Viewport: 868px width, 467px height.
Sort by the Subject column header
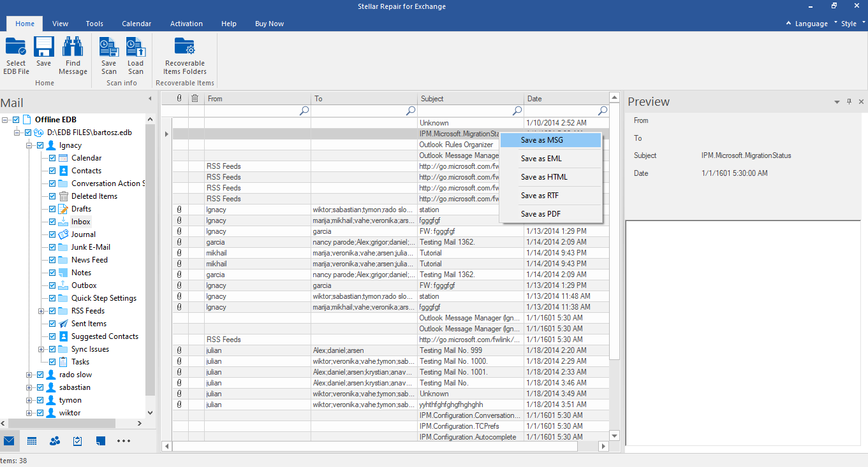pyautogui.click(x=471, y=99)
